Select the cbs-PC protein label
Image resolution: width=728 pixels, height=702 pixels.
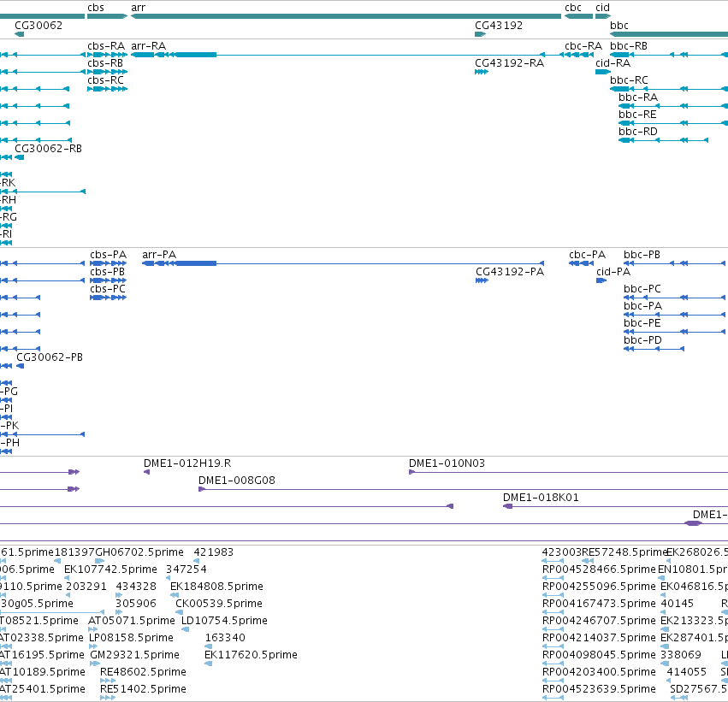coord(108,289)
